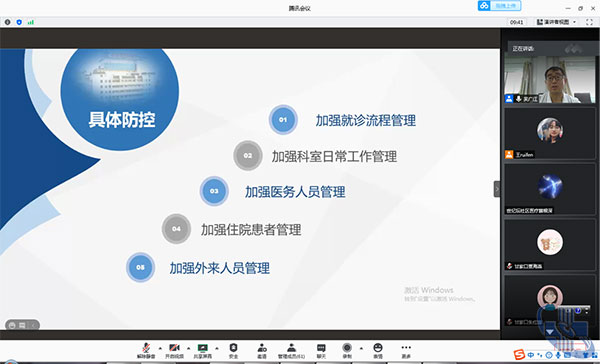Start screen sharing from the toolbar
Image resolution: width=600 pixels, height=364 pixels.
pos(202,351)
